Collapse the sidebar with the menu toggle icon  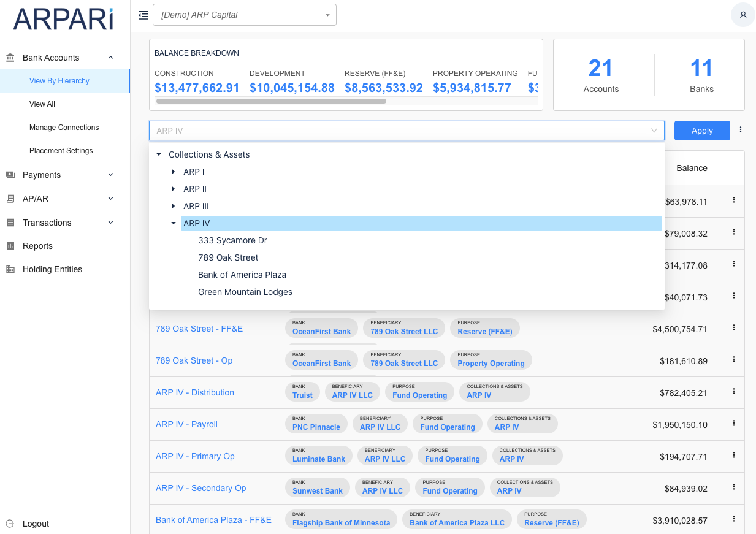pyautogui.click(x=143, y=15)
